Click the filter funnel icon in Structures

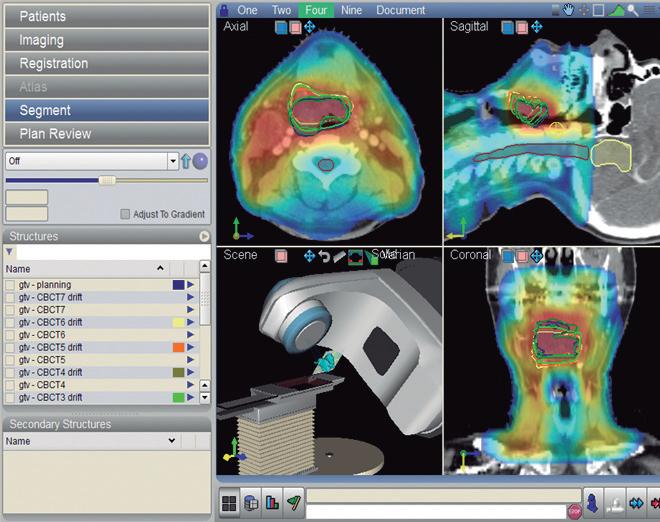coord(10,254)
